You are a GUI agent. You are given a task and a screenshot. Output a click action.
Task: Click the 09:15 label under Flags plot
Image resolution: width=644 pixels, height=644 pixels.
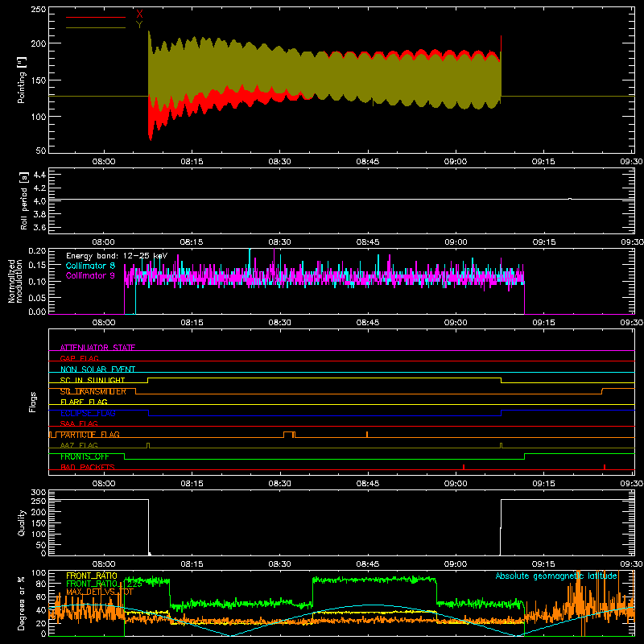coord(543,484)
